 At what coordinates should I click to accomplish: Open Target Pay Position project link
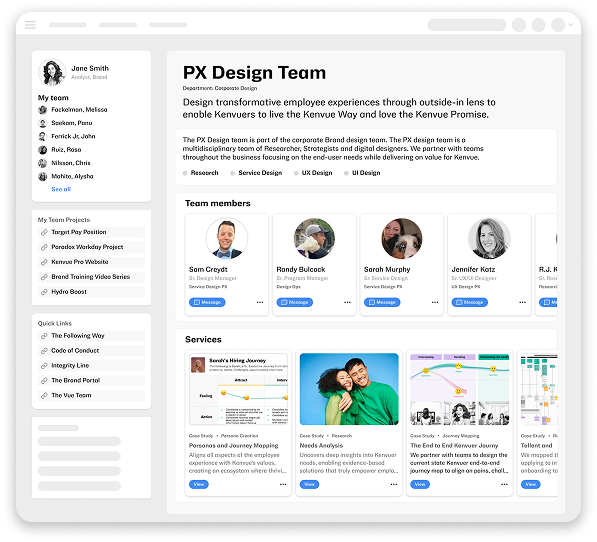pos(91,232)
